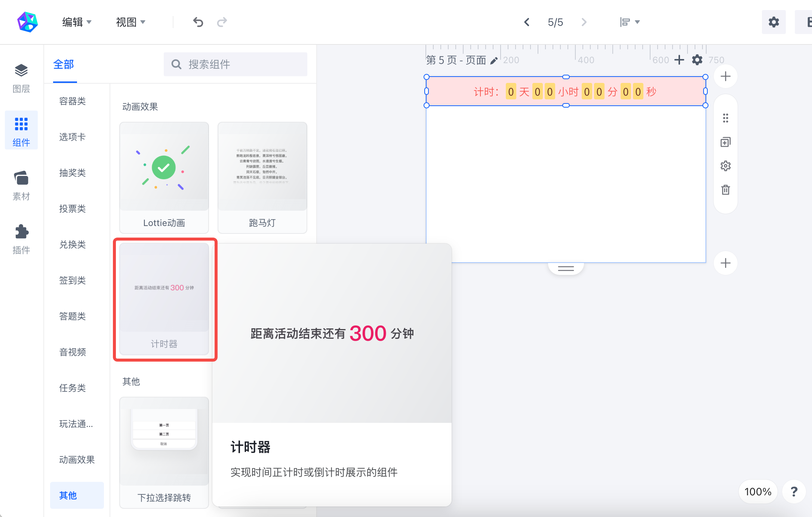Select the Lottie动画 component card

(x=164, y=178)
